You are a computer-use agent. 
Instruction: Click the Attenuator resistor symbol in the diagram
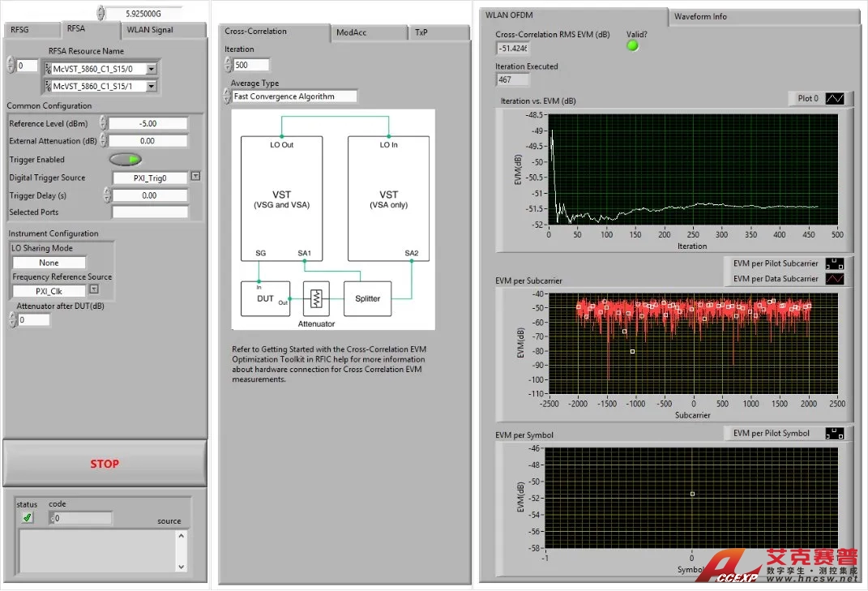point(316,299)
